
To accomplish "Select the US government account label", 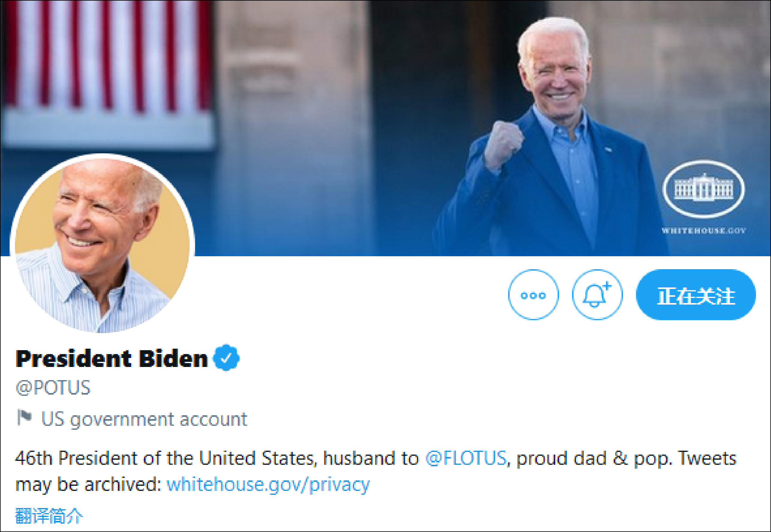I will [144, 419].
